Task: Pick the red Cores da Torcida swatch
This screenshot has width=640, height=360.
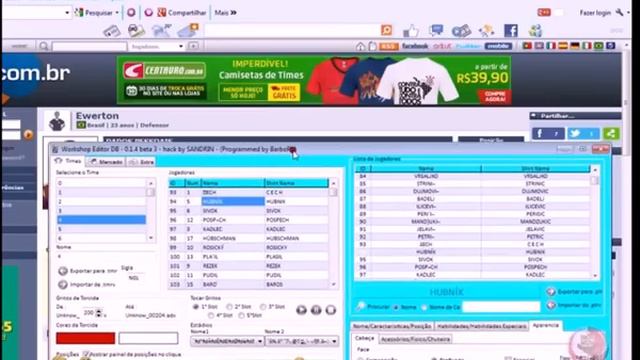Action: (x=86, y=338)
